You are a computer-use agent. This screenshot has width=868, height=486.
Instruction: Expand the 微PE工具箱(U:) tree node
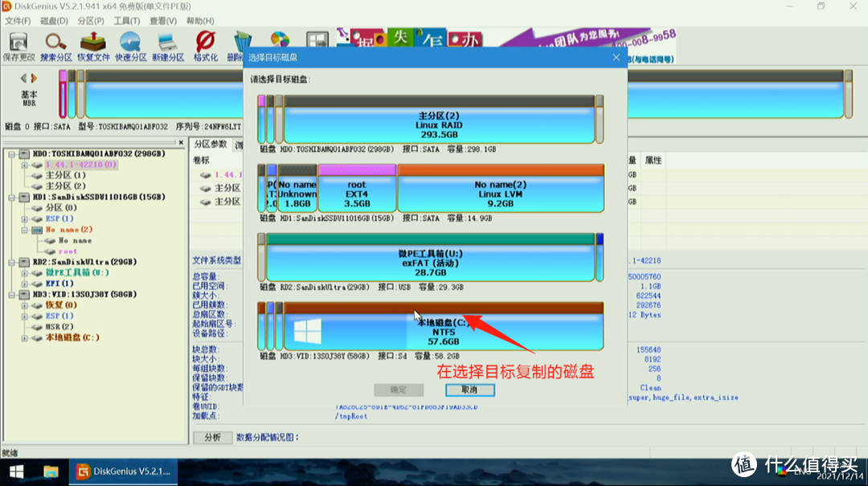pyautogui.click(x=24, y=273)
